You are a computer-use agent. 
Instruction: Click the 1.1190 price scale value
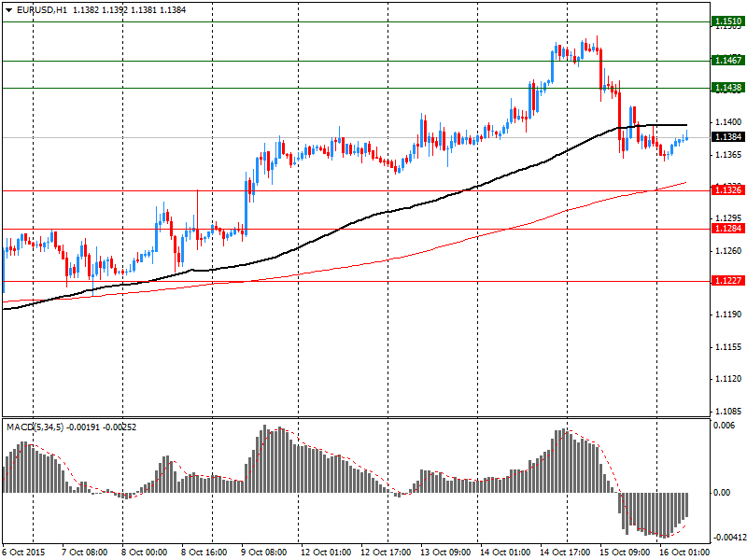click(729, 315)
